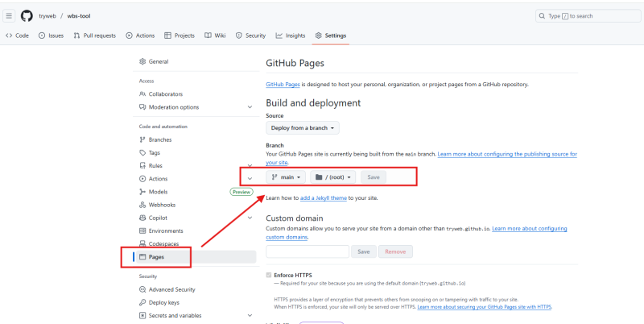Click the General gear icon in sidebar
Screen dimensions: 644x324
click(x=142, y=62)
